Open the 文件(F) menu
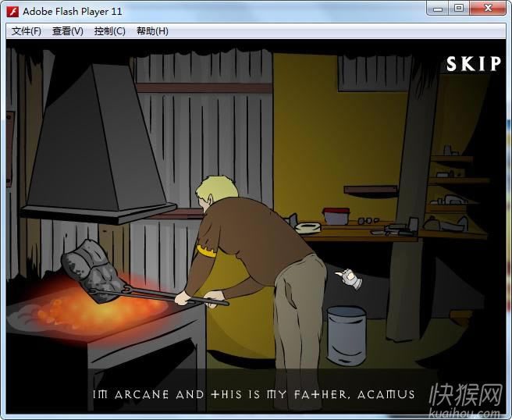Viewport: 512px width, 420px height. pyautogui.click(x=26, y=31)
